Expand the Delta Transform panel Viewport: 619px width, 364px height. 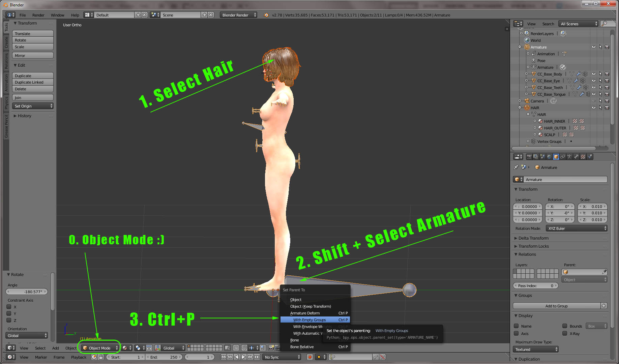[533, 238]
